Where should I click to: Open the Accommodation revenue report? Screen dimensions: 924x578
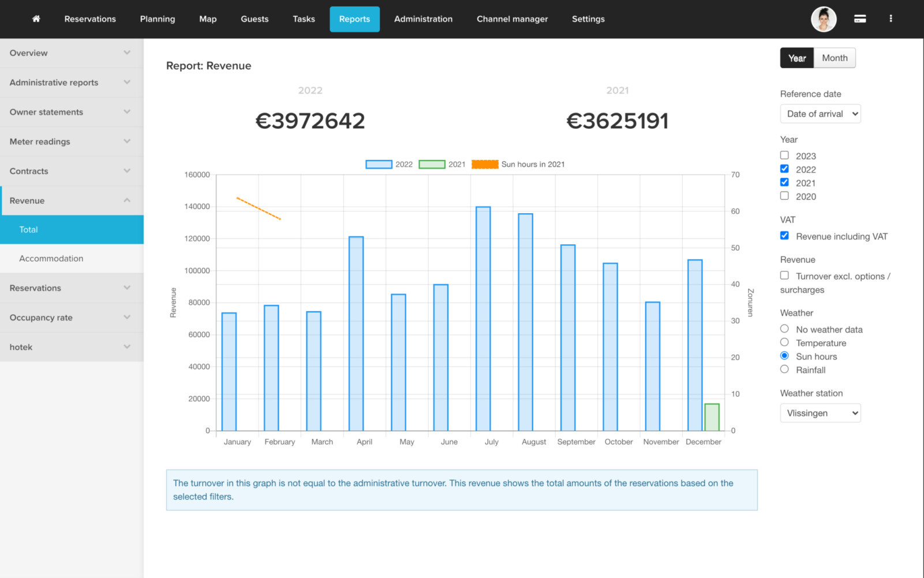coord(51,259)
